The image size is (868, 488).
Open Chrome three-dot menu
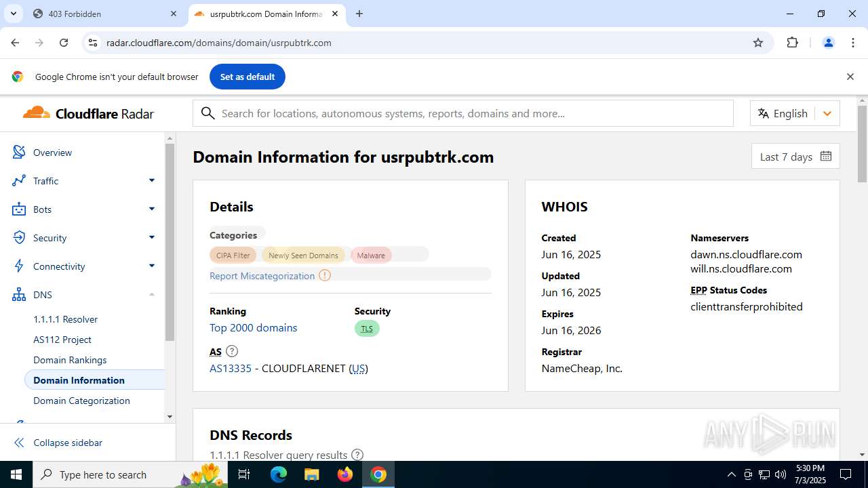click(x=853, y=43)
